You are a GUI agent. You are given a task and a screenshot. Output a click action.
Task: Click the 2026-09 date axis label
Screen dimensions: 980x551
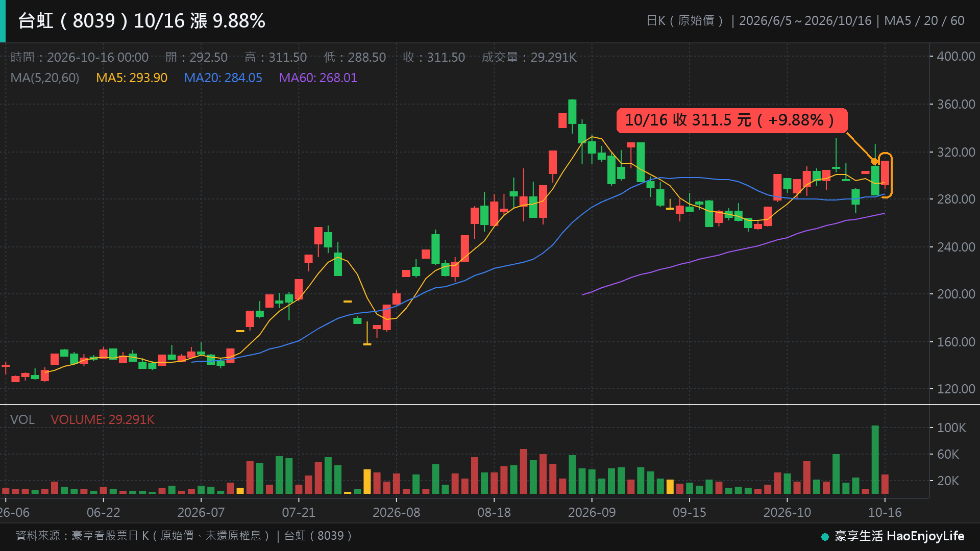tap(592, 512)
